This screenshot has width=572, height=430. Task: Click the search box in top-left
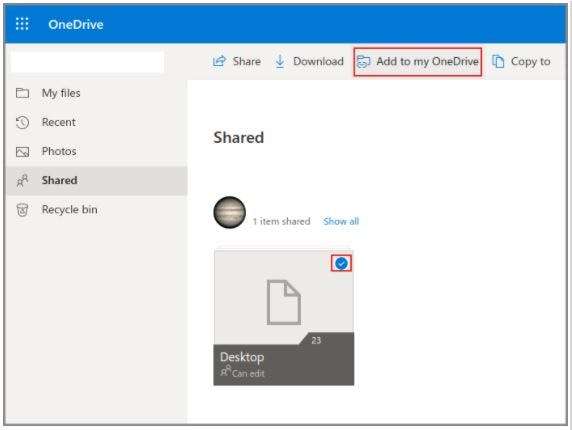[x=87, y=62]
